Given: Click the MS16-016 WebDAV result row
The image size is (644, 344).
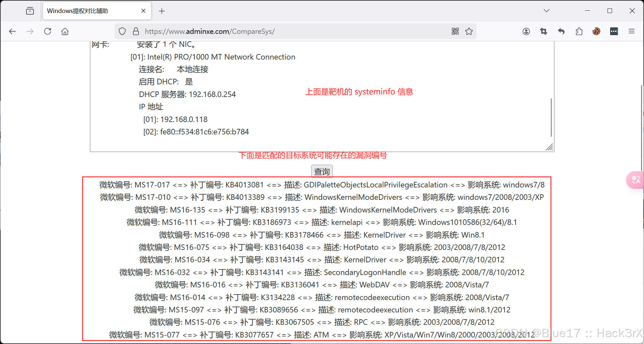Looking at the screenshot, I should point(322,285).
